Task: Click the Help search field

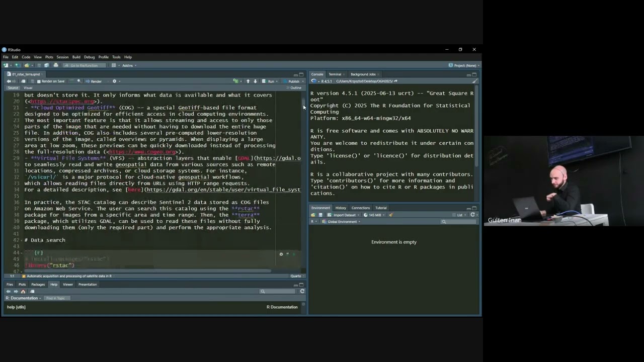Action: coord(278,291)
